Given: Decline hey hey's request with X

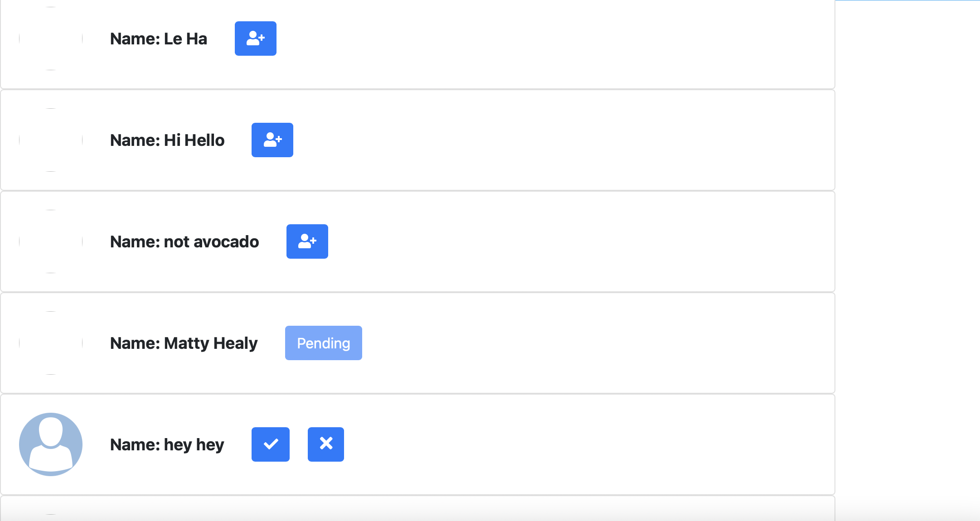Looking at the screenshot, I should 326,444.
